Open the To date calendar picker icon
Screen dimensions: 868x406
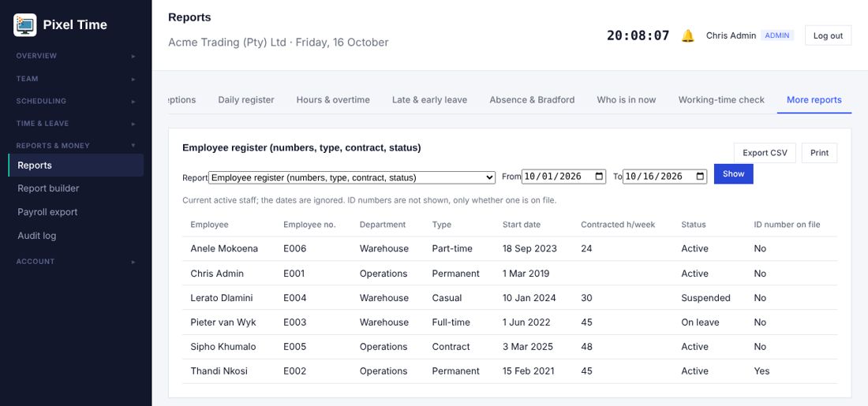click(x=700, y=177)
